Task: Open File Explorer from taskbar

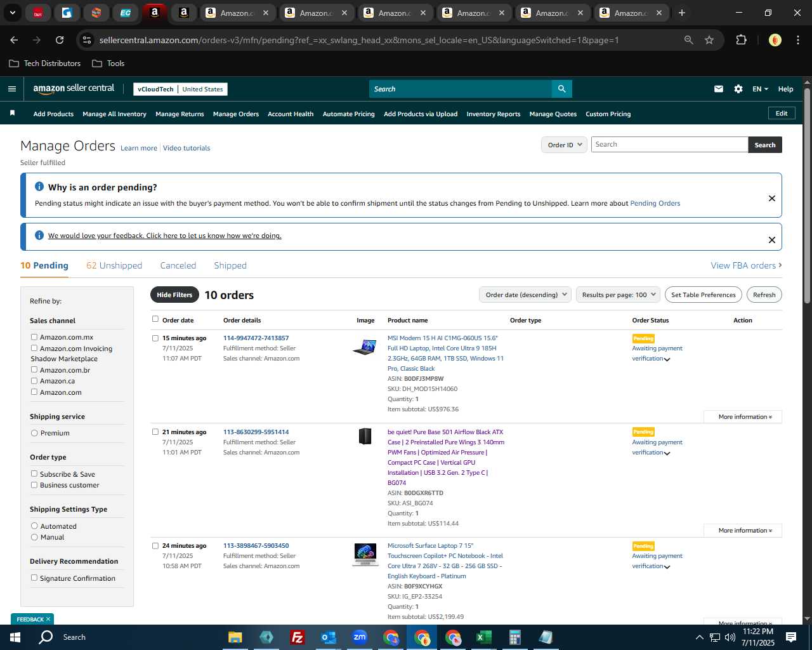Action: click(235, 637)
